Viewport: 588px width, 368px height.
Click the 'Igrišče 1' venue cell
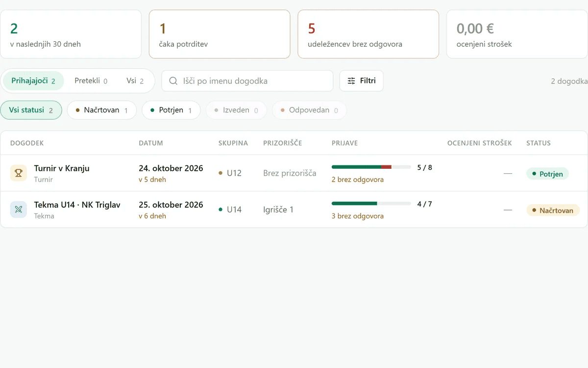point(278,210)
